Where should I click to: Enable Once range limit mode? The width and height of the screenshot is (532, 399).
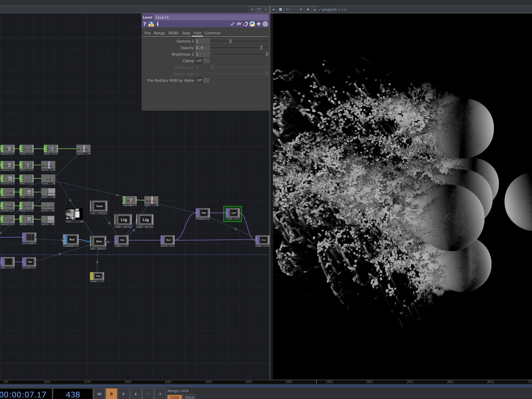(189, 397)
